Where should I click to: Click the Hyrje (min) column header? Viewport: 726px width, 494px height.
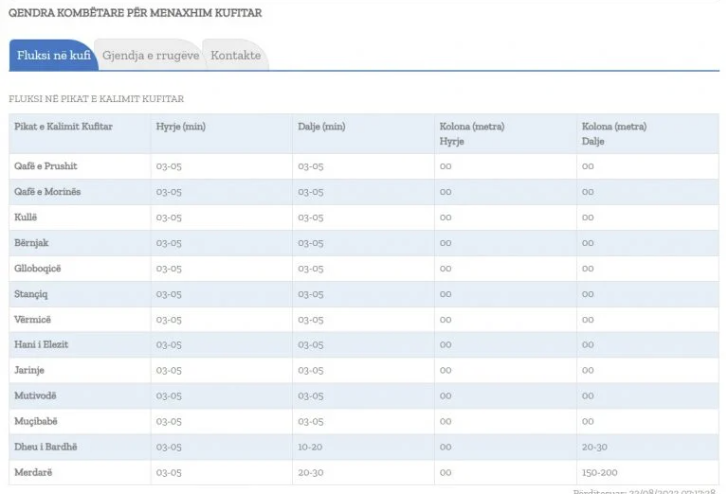tap(180, 127)
